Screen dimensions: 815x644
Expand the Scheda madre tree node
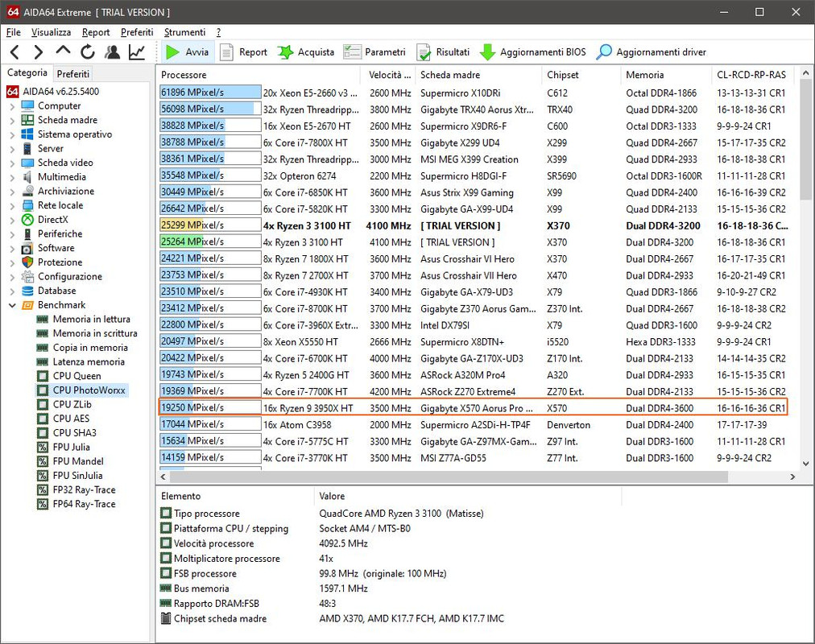click(x=12, y=121)
